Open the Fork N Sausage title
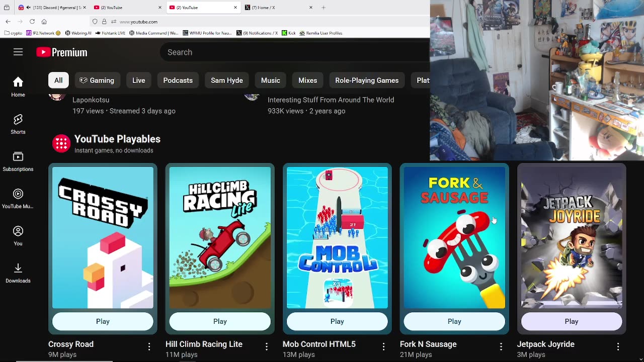This screenshot has width=644, height=362. [x=428, y=344]
